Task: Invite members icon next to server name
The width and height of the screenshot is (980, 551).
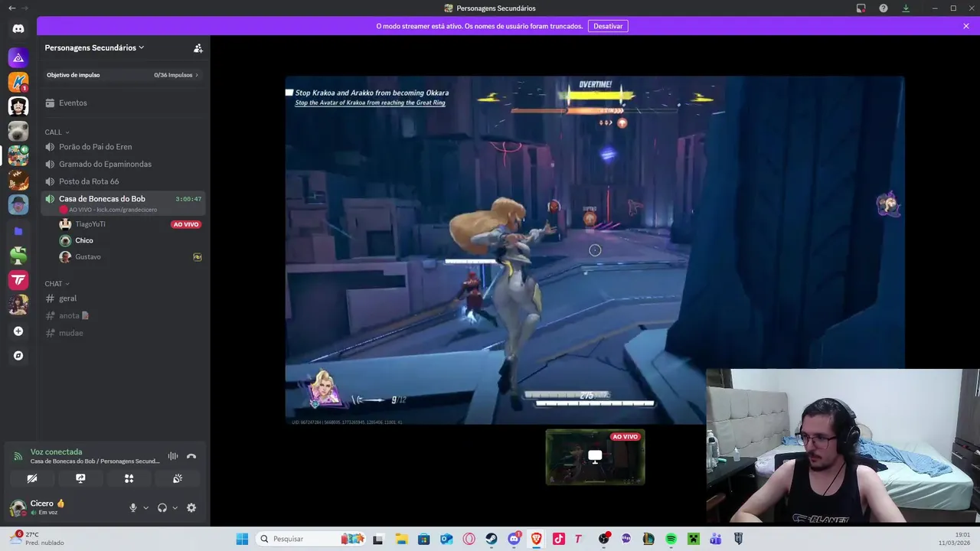Action: tap(198, 48)
